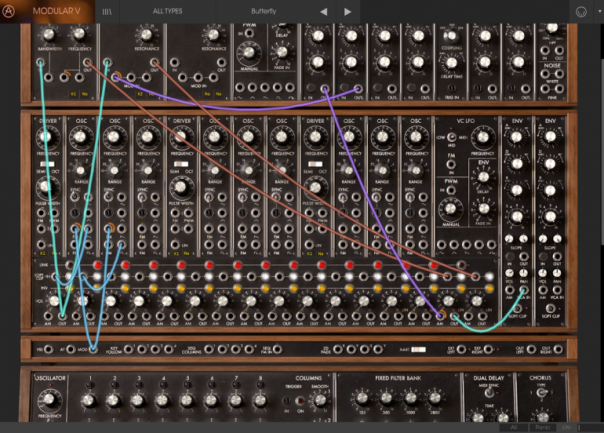Toggle the VC LFO LOW/MID/HIGH range switch
The image size is (604, 433).
click(x=452, y=137)
